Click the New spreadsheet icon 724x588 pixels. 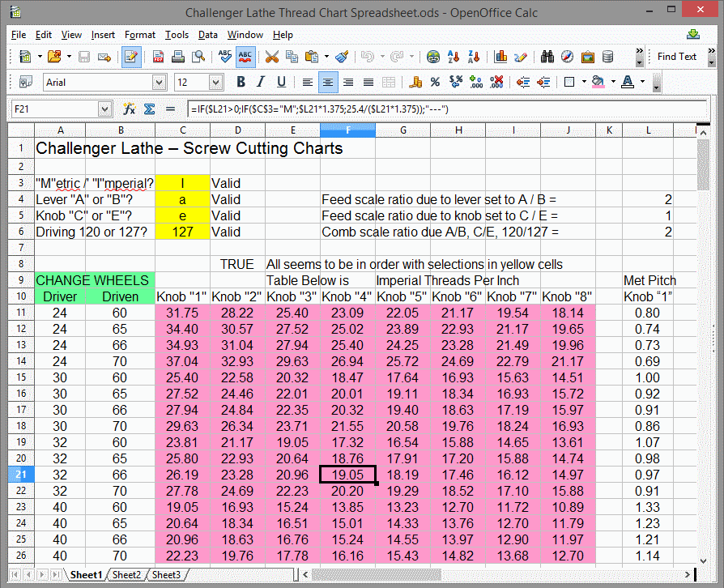(x=25, y=57)
